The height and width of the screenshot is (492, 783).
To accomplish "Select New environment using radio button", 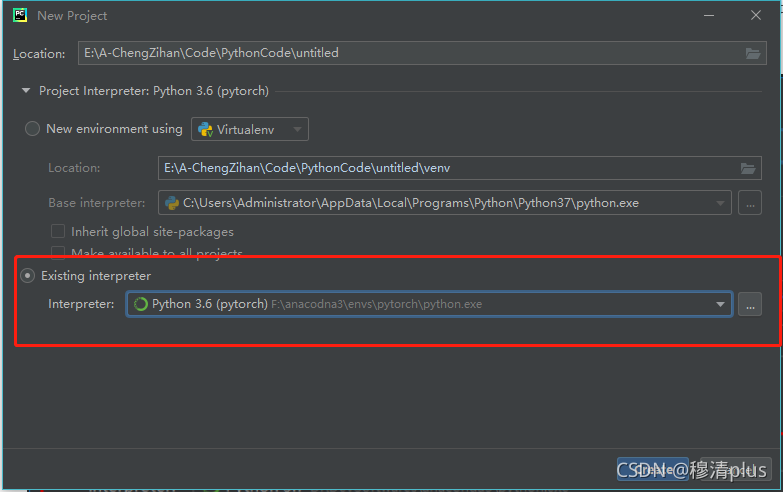I will point(32,129).
